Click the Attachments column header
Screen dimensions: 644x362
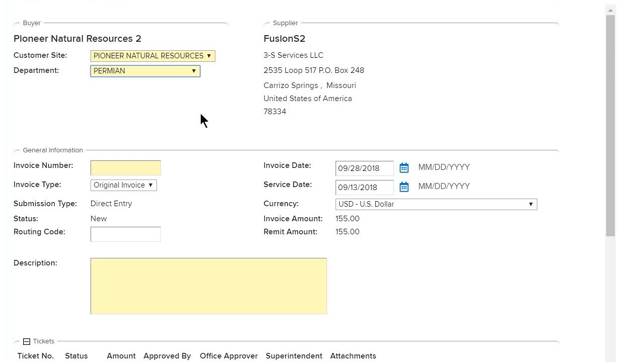click(x=353, y=356)
